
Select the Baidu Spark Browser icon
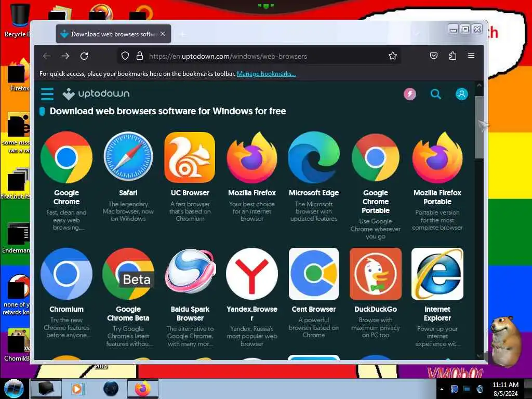click(x=190, y=271)
